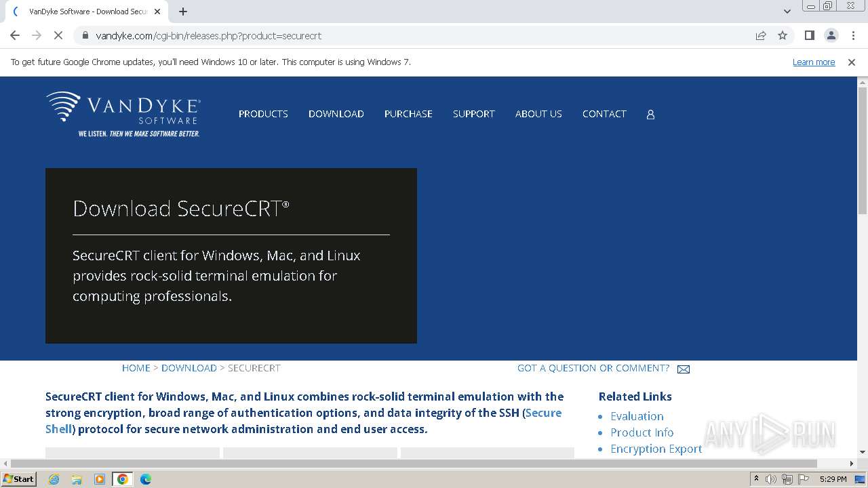This screenshot has width=868, height=488.
Task: Go back using the browser back arrow
Action: (x=15, y=35)
